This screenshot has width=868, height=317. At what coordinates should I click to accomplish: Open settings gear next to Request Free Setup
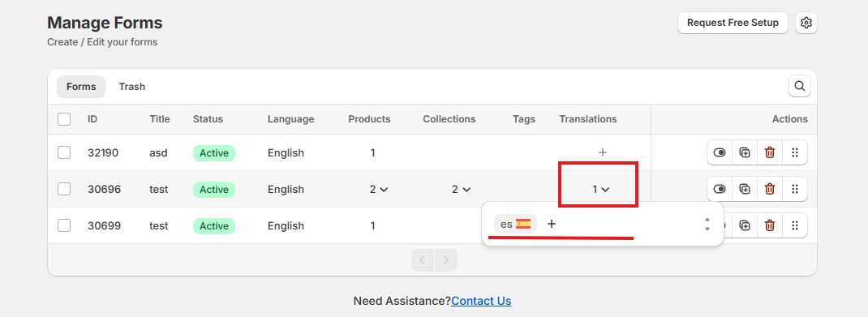click(x=806, y=23)
